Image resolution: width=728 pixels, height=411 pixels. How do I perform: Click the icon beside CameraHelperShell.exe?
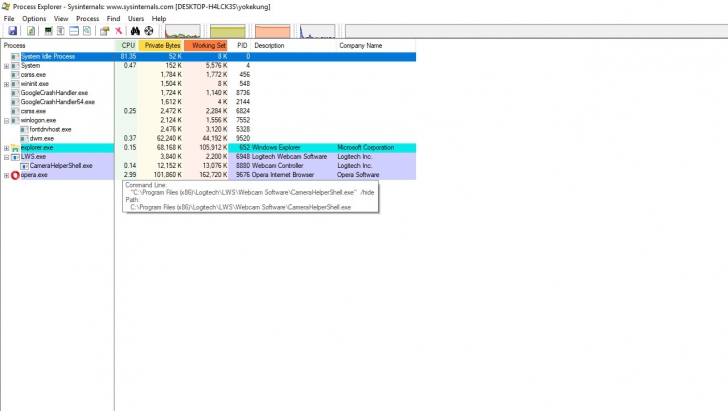tap(24, 166)
